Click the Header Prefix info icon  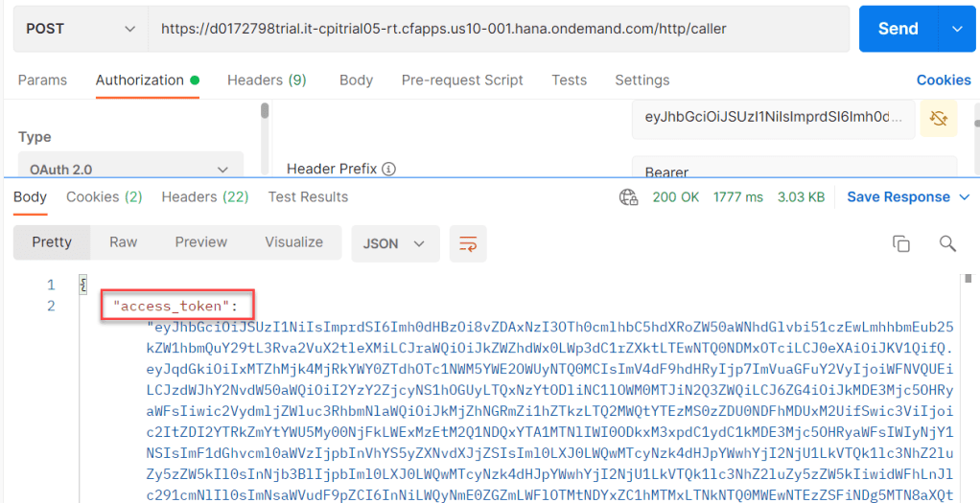(x=388, y=169)
